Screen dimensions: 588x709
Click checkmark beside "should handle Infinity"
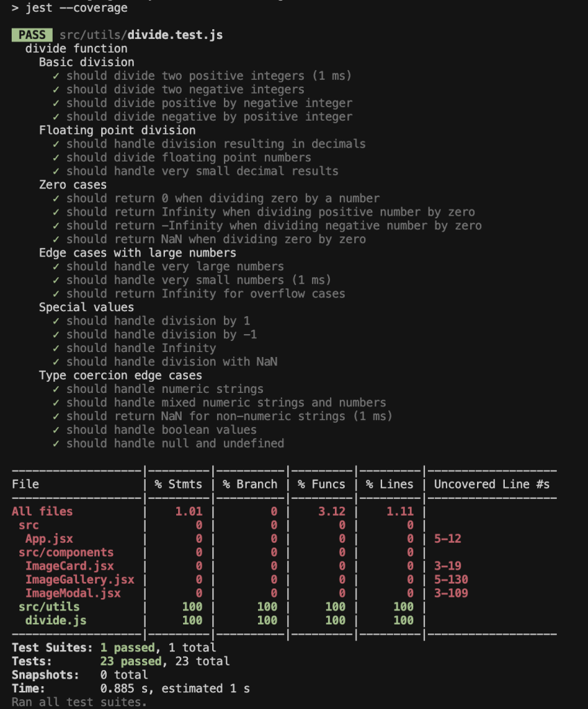[55, 348]
